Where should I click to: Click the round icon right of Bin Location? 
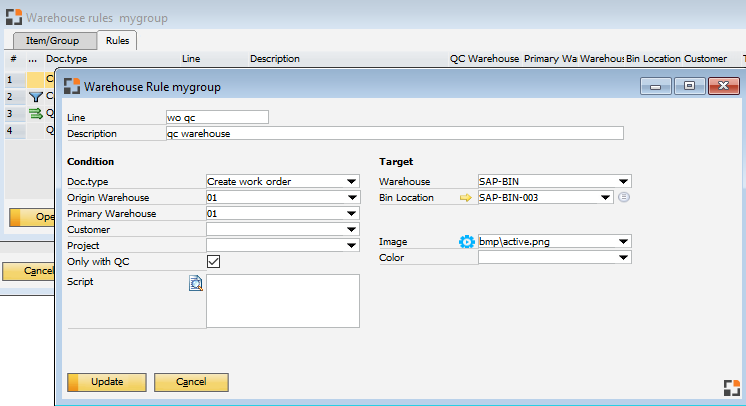click(x=624, y=198)
